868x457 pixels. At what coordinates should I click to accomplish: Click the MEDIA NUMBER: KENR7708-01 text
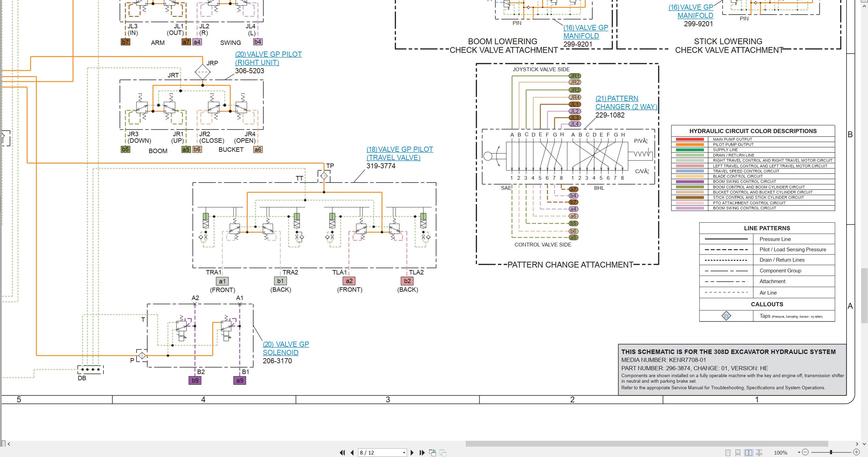point(664,360)
